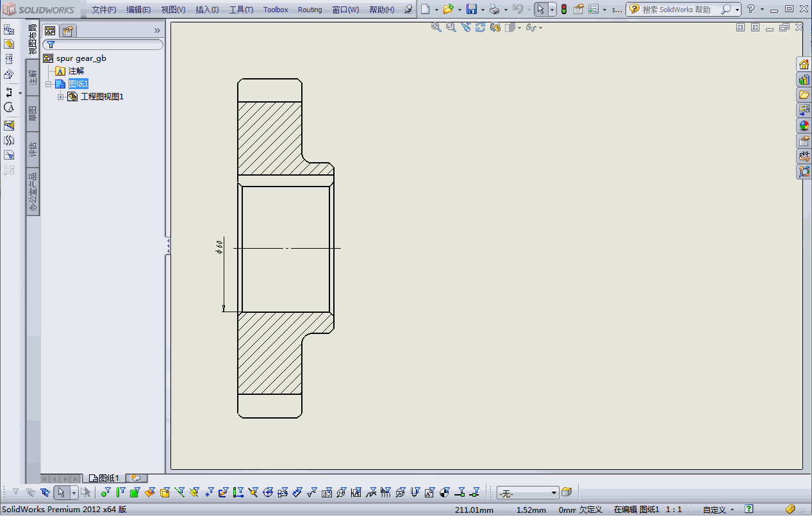Click the Standard 3 View icon
This screenshot has width=812, height=516.
[9, 30]
